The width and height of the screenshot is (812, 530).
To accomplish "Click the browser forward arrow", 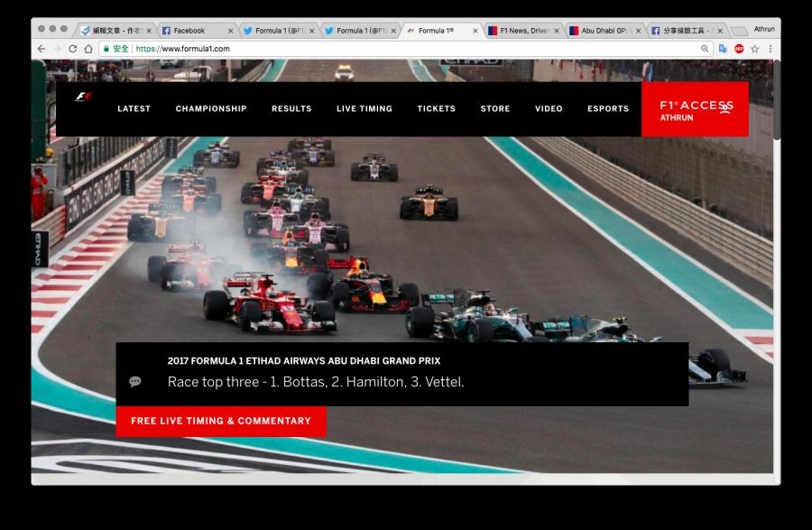I will click(x=57, y=49).
